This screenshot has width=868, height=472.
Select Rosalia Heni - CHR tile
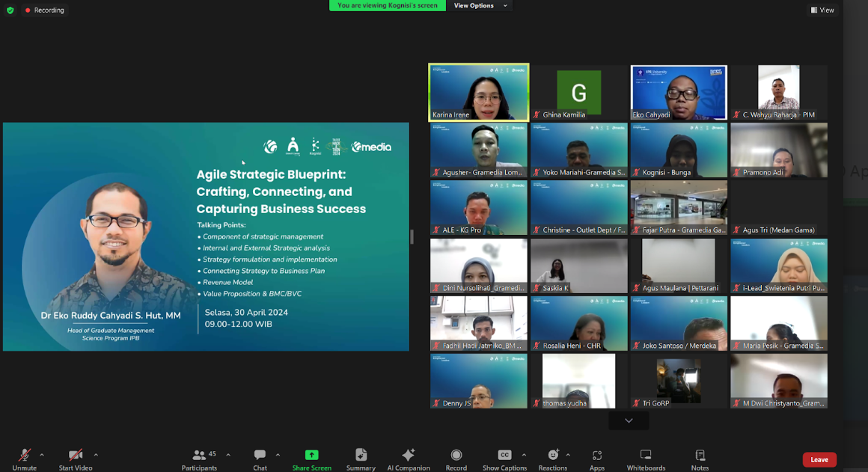(579, 323)
